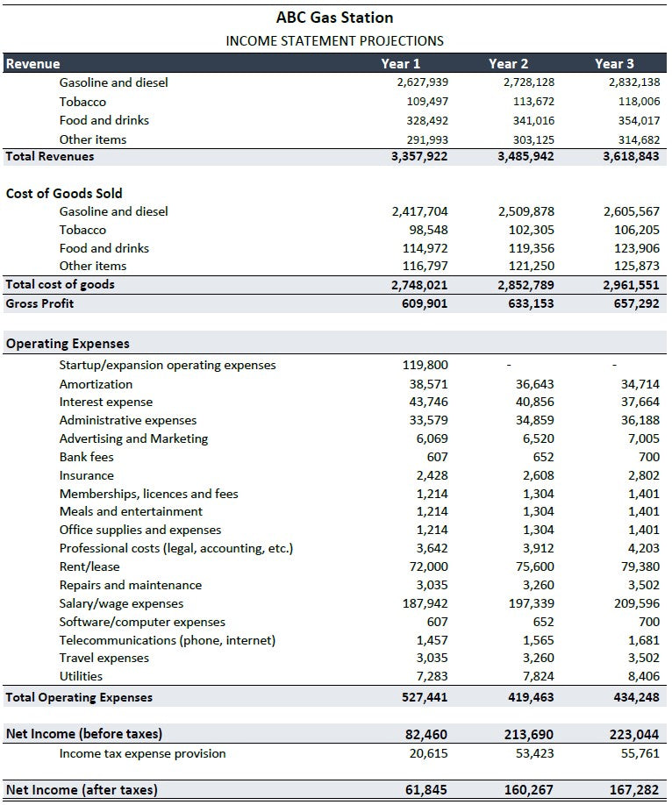Click the Cost of Goods Sold heading
The height and width of the screenshot is (805, 672).
(64, 193)
